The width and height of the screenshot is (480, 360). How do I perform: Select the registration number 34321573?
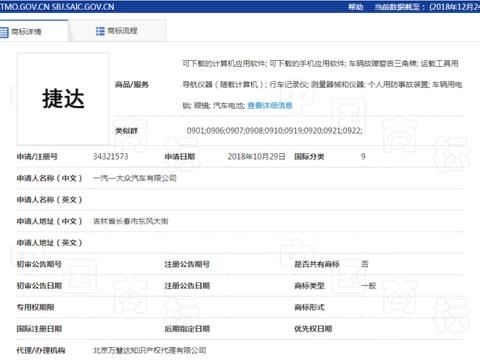pos(111,156)
